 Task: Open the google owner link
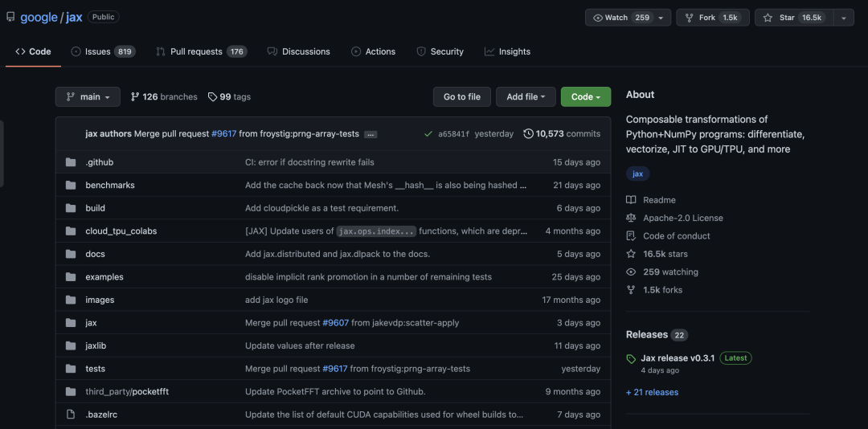39,17
